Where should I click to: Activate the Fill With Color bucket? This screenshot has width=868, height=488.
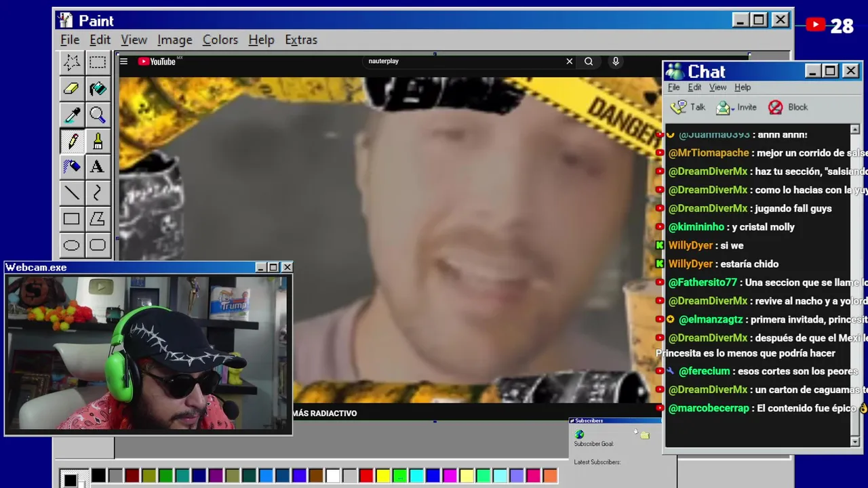[x=98, y=89]
